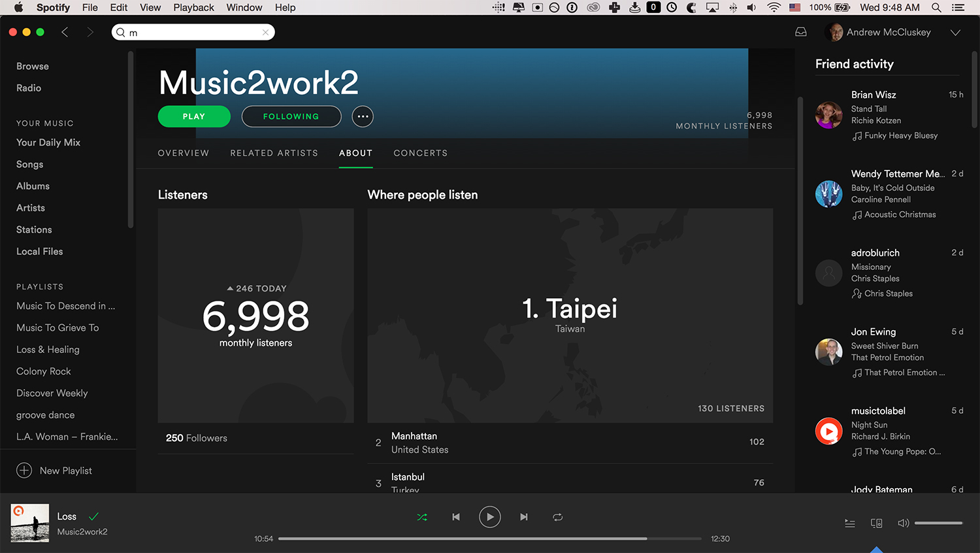The width and height of the screenshot is (980, 553).
Task: Open Radio in the sidebar
Action: pos(29,88)
